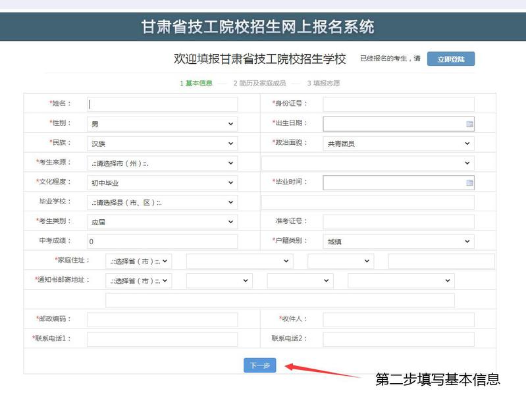Open the 家庭住址 second (city) dropdown

(240, 261)
